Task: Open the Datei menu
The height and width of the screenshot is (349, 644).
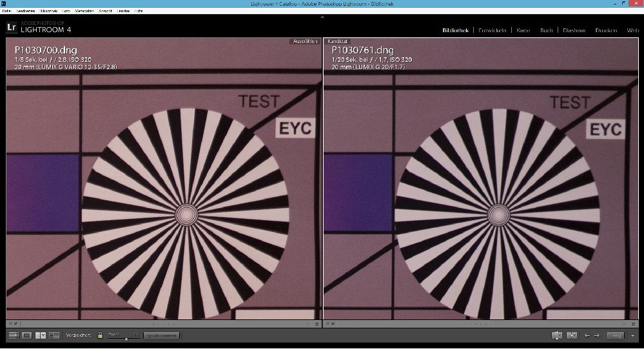Action: pyautogui.click(x=6, y=11)
